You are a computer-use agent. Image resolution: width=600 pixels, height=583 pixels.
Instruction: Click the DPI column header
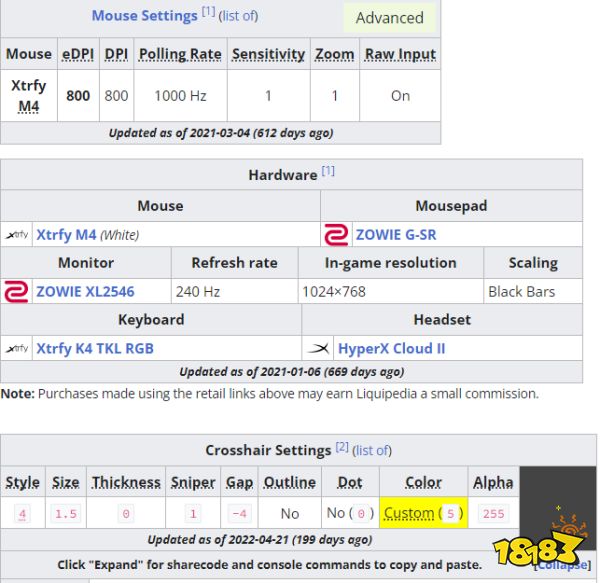coord(116,54)
